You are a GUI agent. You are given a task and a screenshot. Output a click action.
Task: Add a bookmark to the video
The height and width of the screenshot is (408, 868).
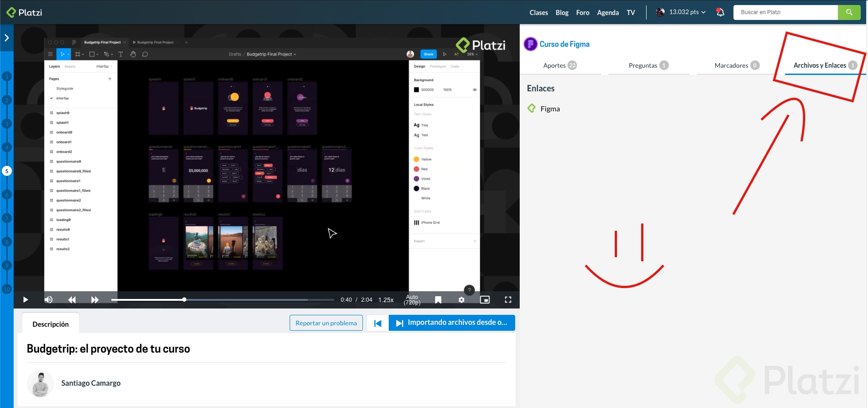[438, 300]
